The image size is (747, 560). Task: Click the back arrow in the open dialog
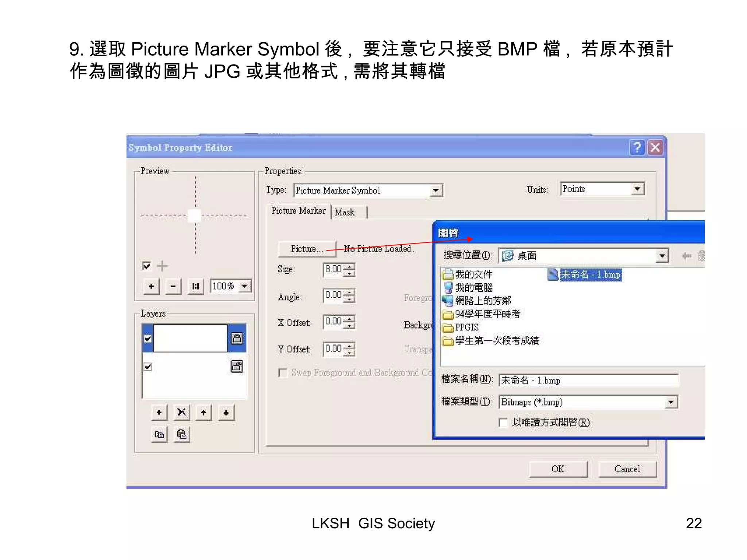[687, 256]
